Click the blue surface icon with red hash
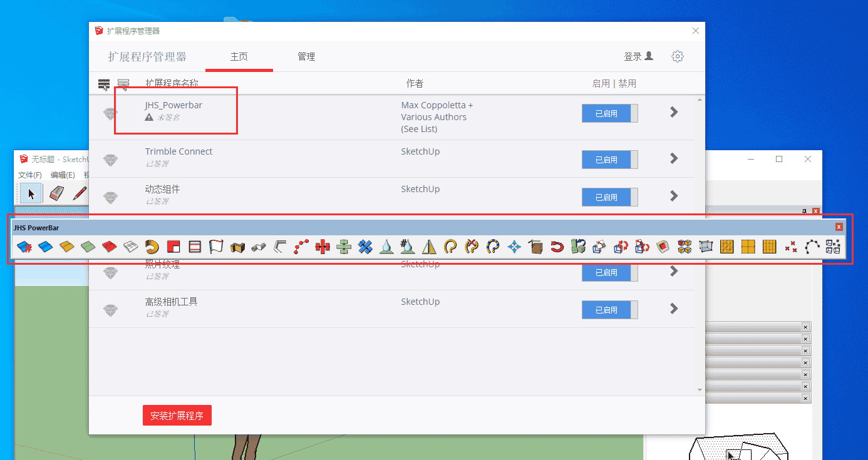The height and width of the screenshot is (460, 868). [x=24, y=247]
